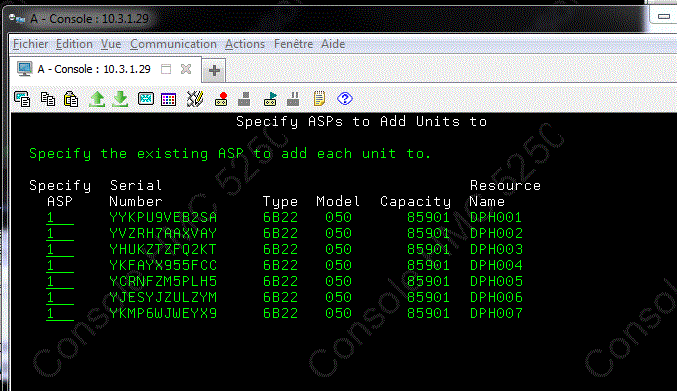This screenshot has width=677, height=391.
Task: Click ASP field for DPH005 row
Action: (60, 281)
